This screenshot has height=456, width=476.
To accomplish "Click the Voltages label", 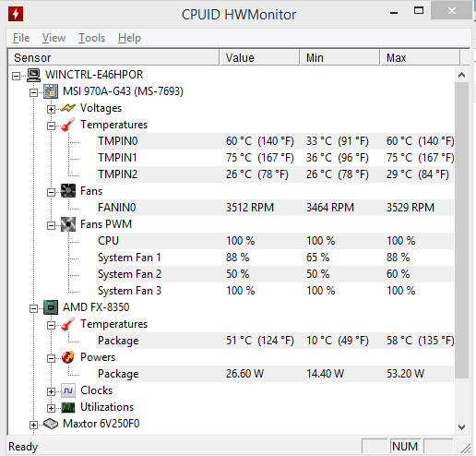I will [101, 108].
